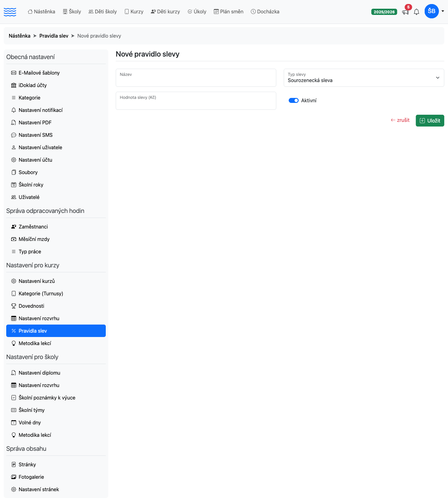This screenshot has width=448, height=503.
Task: Expand the Typ slevy dropdown
Action: pos(364,78)
